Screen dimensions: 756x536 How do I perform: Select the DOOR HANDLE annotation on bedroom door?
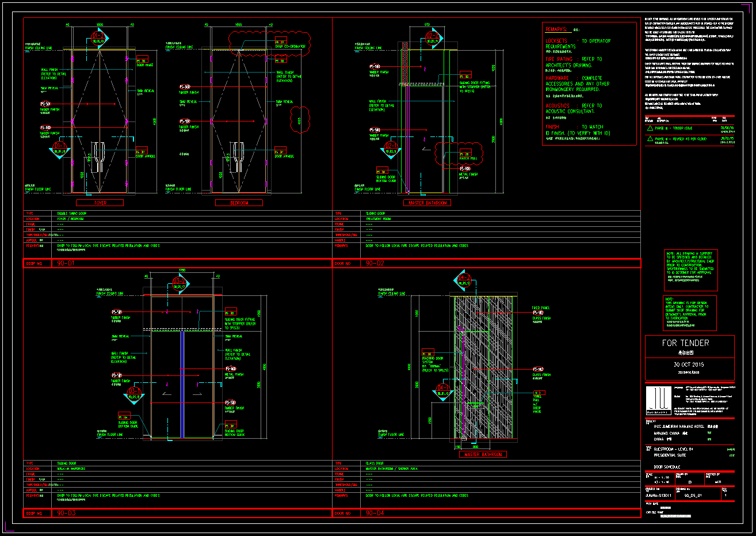click(284, 156)
